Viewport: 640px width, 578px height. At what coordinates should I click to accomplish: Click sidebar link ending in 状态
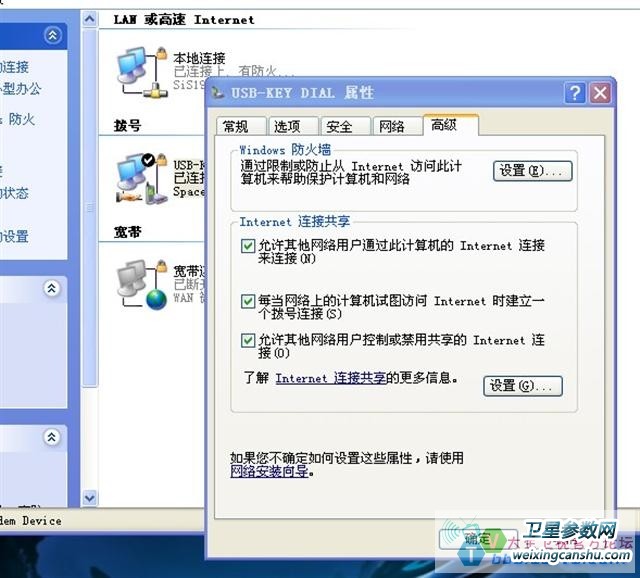(15, 193)
